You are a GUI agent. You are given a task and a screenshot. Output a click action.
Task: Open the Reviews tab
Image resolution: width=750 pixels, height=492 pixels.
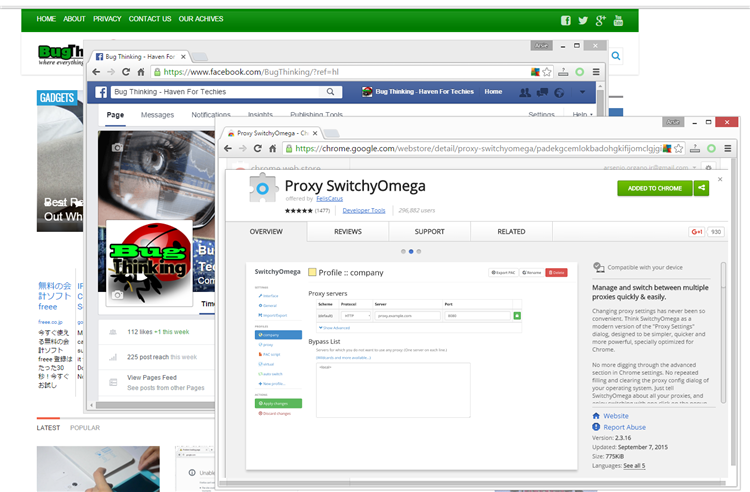348,231
